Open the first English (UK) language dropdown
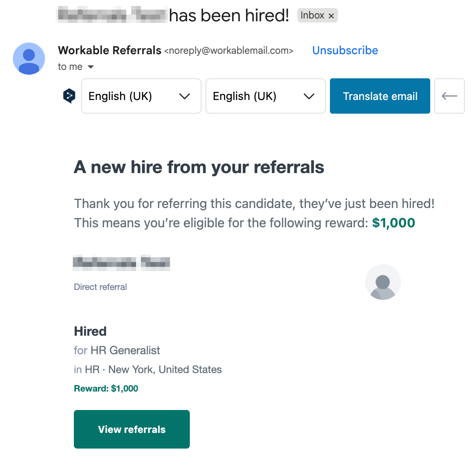This screenshot has width=476, height=461. point(141,96)
